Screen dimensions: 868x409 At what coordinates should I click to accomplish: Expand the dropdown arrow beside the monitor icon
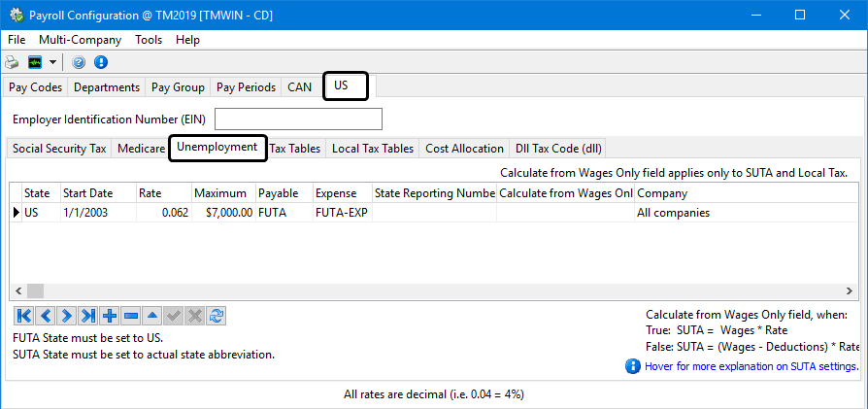tap(52, 62)
